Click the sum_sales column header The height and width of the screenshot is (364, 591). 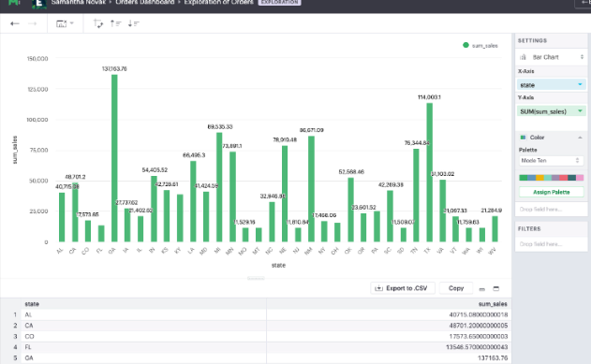click(x=493, y=304)
